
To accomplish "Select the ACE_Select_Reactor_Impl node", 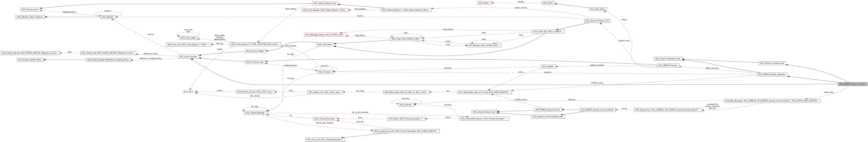I will point(325,3).
